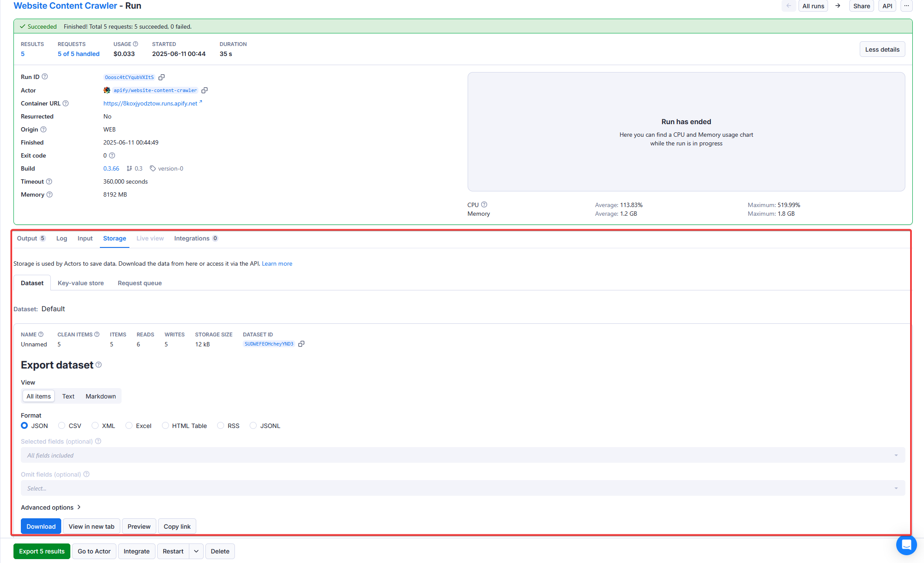The height and width of the screenshot is (563, 924).
Task: Switch to the Log tab
Action: [61, 238]
